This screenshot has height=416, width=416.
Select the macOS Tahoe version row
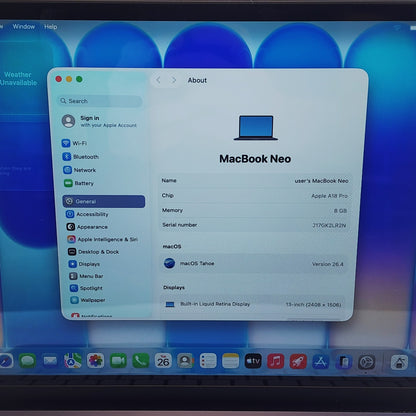point(254,264)
